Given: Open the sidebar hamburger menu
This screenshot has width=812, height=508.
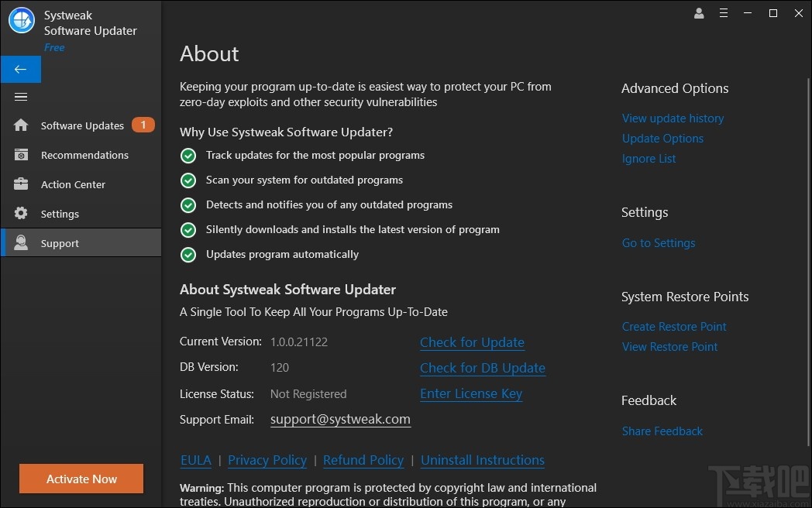Looking at the screenshot, I should click(21, 97).
